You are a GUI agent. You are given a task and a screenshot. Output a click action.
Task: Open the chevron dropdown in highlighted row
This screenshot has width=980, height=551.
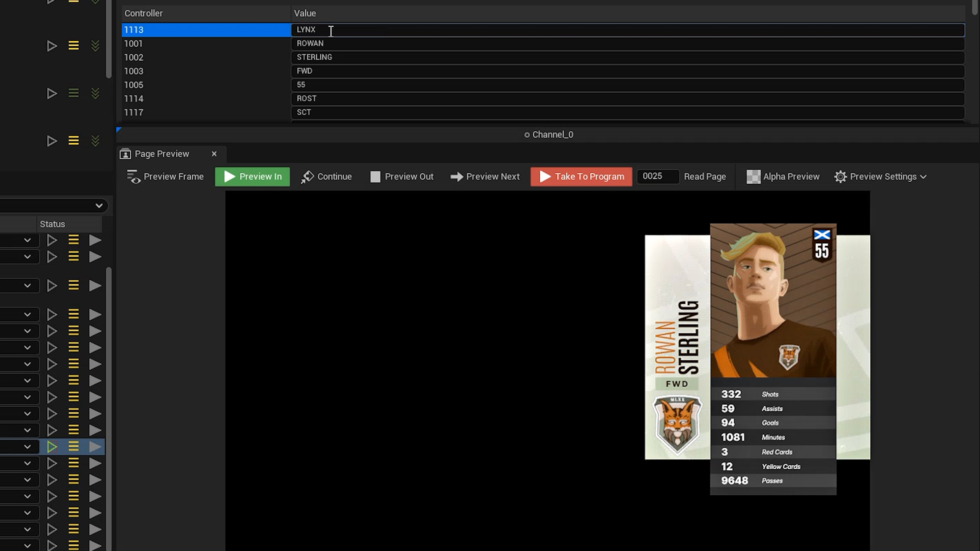(27, 447)
